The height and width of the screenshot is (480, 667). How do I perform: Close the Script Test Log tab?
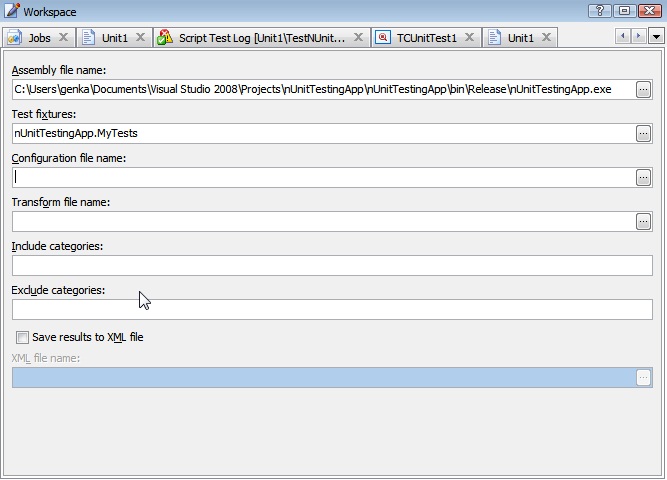pos(358,38)
